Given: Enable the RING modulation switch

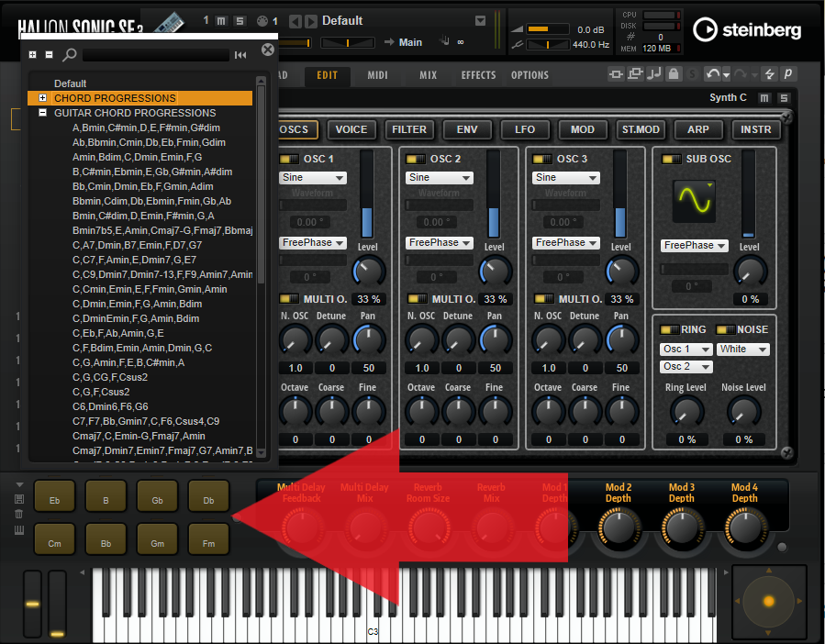Looking at the screenshot, I should (x=669, y=330).
